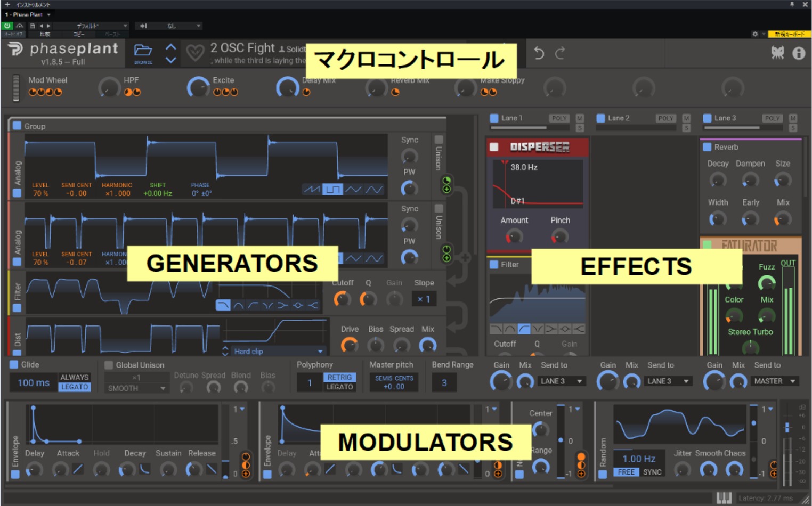812x506 pixels.
Task: Select the sawtooth waveform on first oscillator
Action: tap(311, 190)
